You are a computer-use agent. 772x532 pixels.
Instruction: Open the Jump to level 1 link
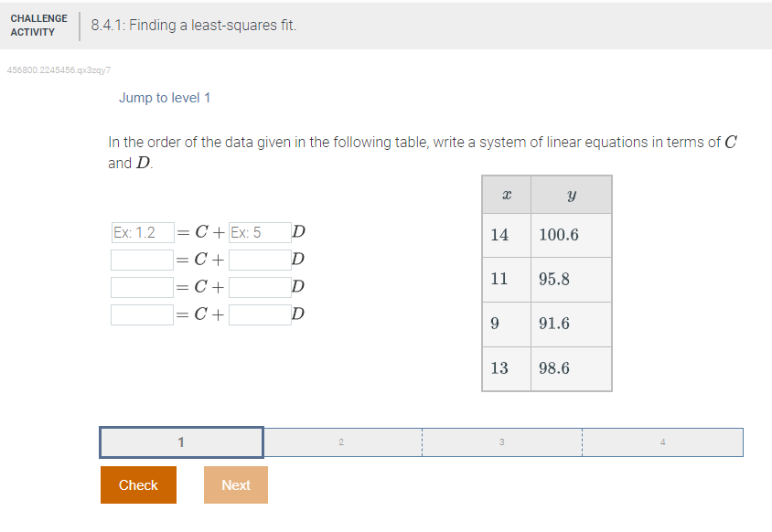pos(165,98)
